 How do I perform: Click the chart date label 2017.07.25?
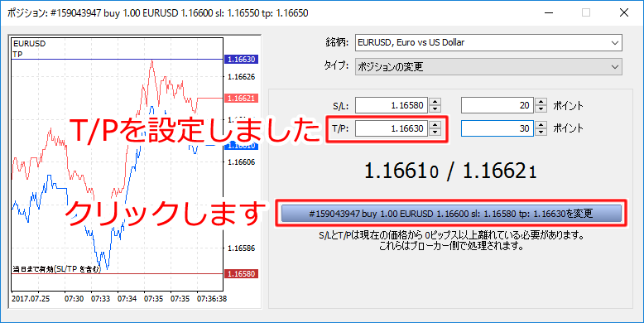coord(31,299)
